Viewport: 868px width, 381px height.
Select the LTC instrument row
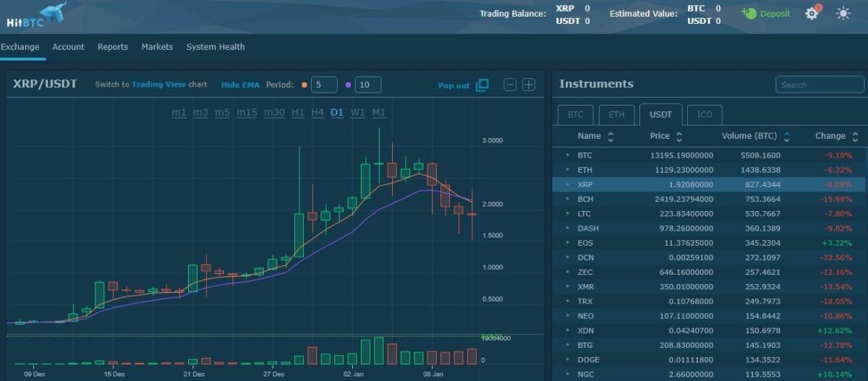(x=710, y=213)
